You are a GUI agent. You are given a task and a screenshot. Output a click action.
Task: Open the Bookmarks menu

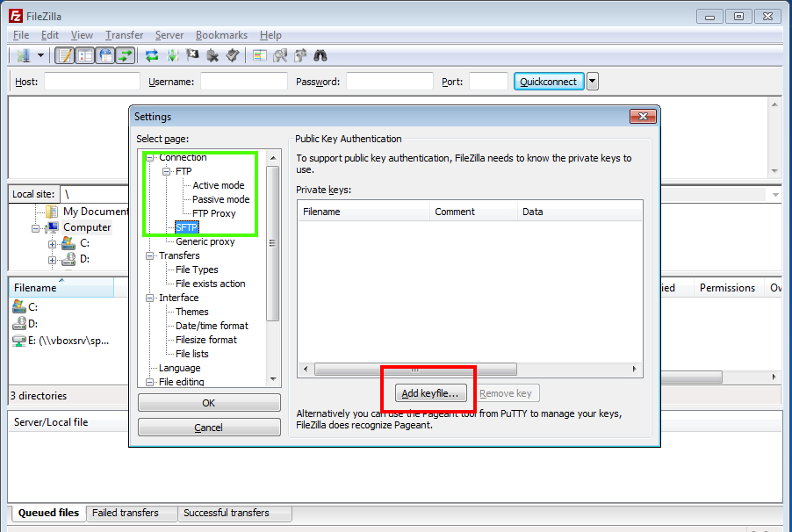coord(221,35)
